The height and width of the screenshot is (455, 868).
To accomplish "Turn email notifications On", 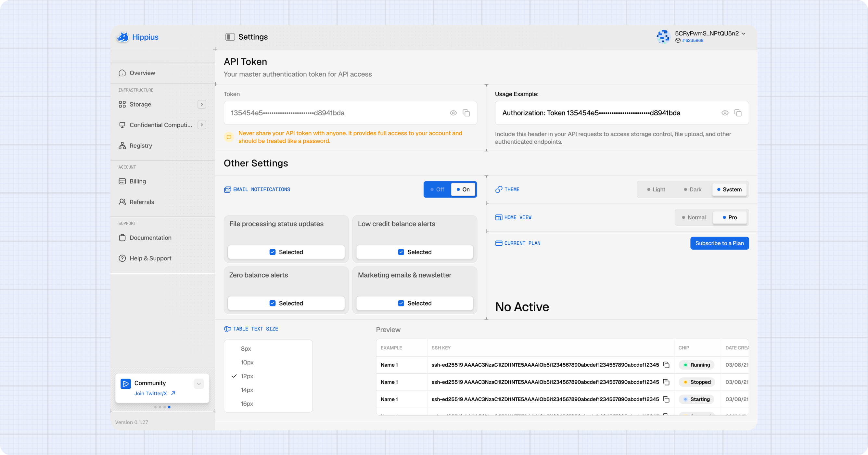I will coord(463,189).
